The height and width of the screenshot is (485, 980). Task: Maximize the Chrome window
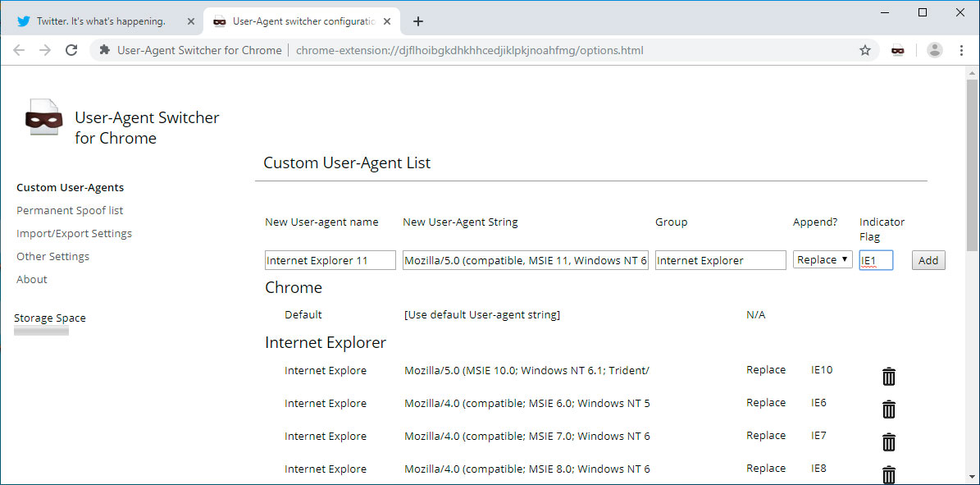923,11
